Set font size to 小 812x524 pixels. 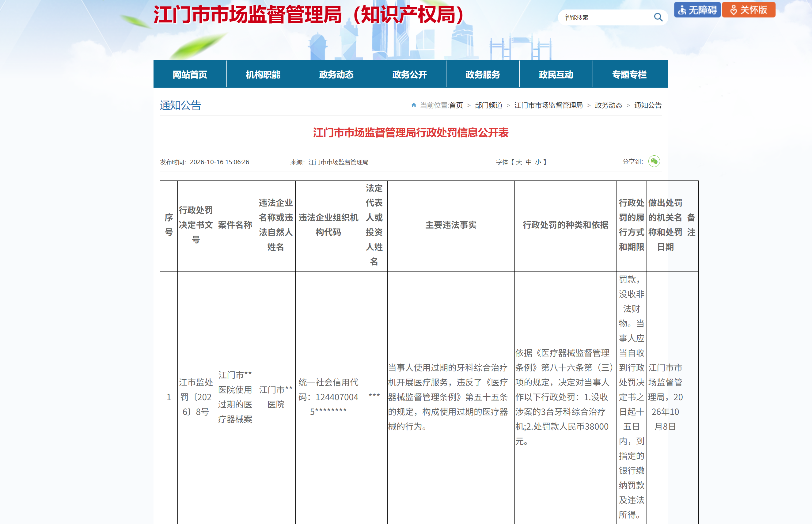point(538,162)
